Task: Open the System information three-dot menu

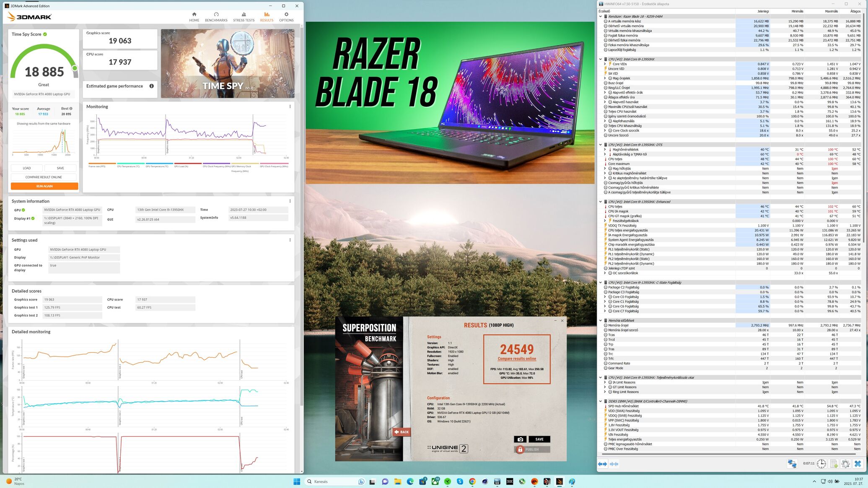Action: pyautogui.click(x=290, y=201)
